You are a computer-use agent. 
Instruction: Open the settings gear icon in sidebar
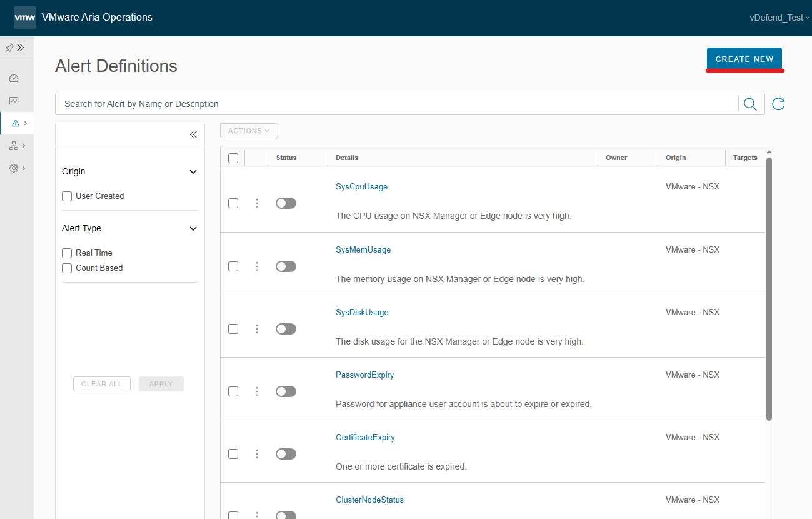pos(14,168)
